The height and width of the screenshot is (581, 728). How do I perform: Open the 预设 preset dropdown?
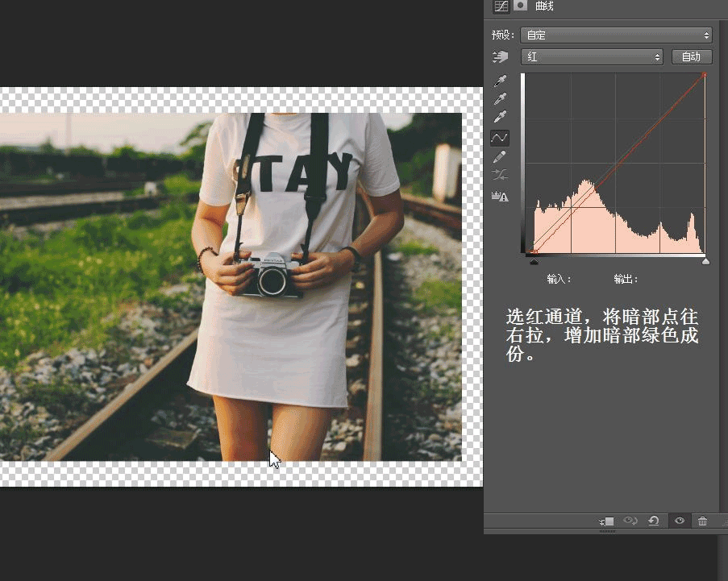(x=617, y=35)
